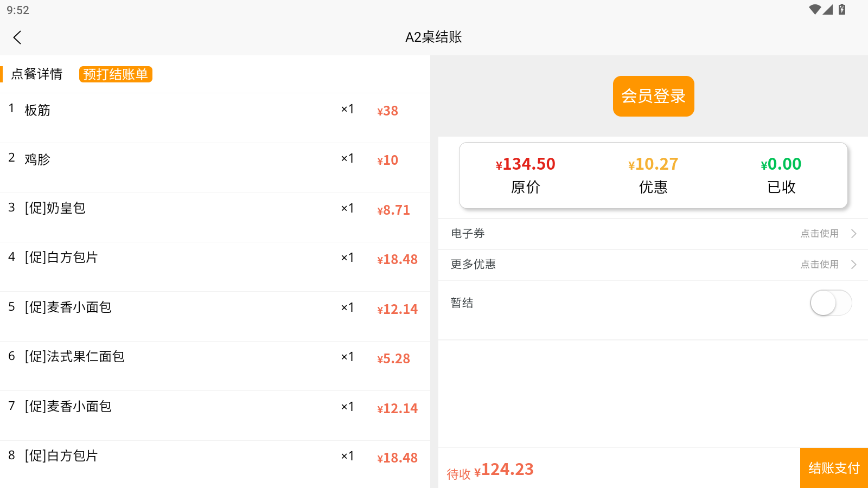Tap the back arrow icon

click(x=17, y=37)
